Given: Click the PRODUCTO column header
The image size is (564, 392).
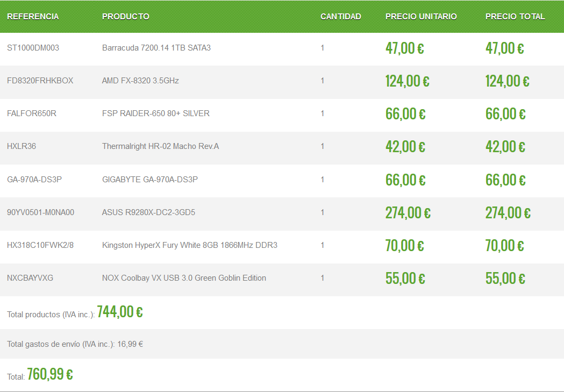Looking at the screenshot, I should point(125,17).
